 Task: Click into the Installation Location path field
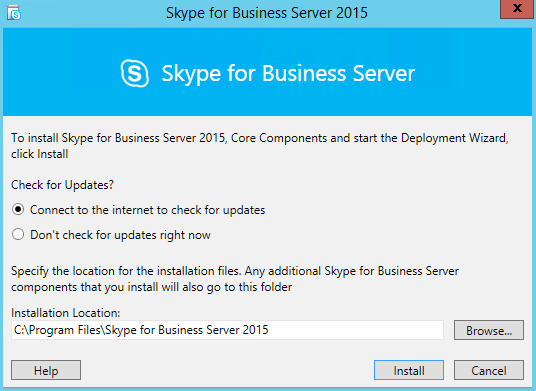[227, 330]
